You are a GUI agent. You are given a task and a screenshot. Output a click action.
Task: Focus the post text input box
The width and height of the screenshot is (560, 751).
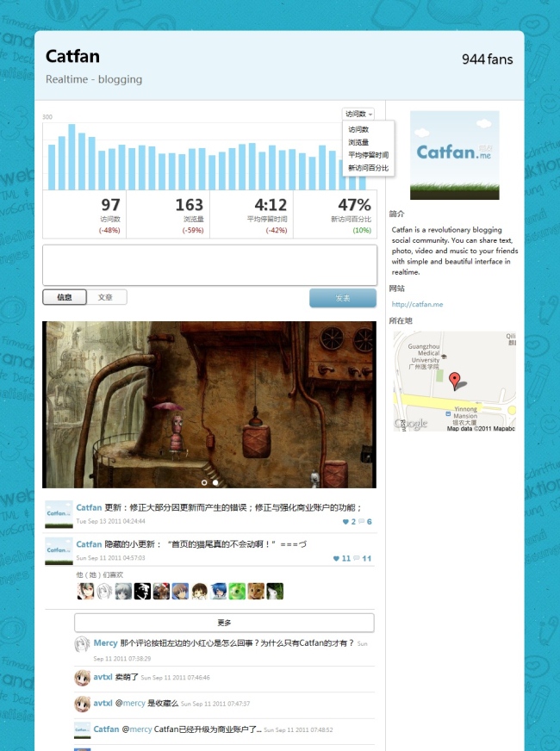coord(210,265)
